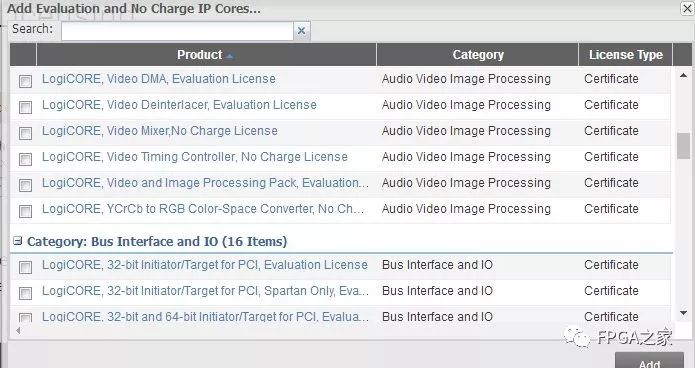The image size is (695, 368).
Task: Click the Add button
Action: 649,361
